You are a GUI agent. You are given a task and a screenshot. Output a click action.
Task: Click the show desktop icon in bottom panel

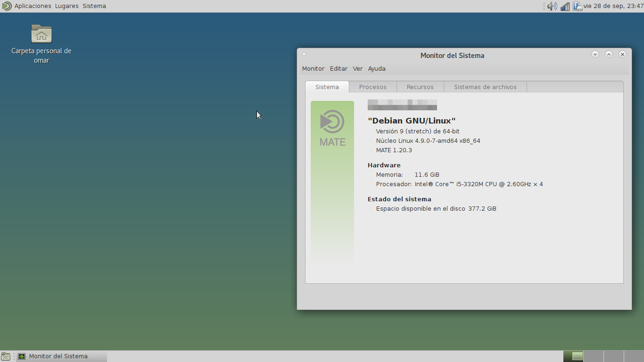(x=6, y=356)
